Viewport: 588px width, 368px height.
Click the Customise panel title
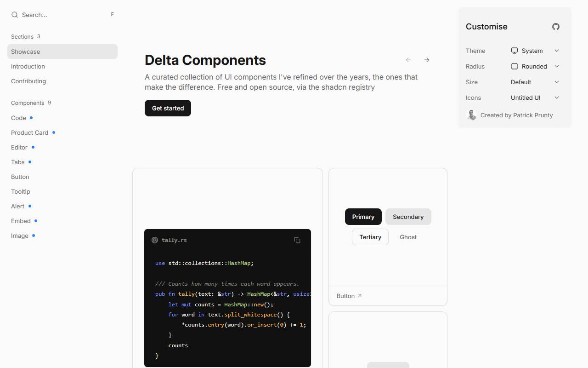pyautogui.click(x=486, y=27)
